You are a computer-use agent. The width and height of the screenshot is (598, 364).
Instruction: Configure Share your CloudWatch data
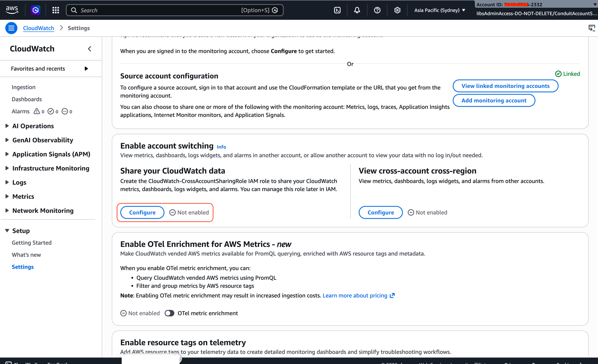click(x=142, y=212)
